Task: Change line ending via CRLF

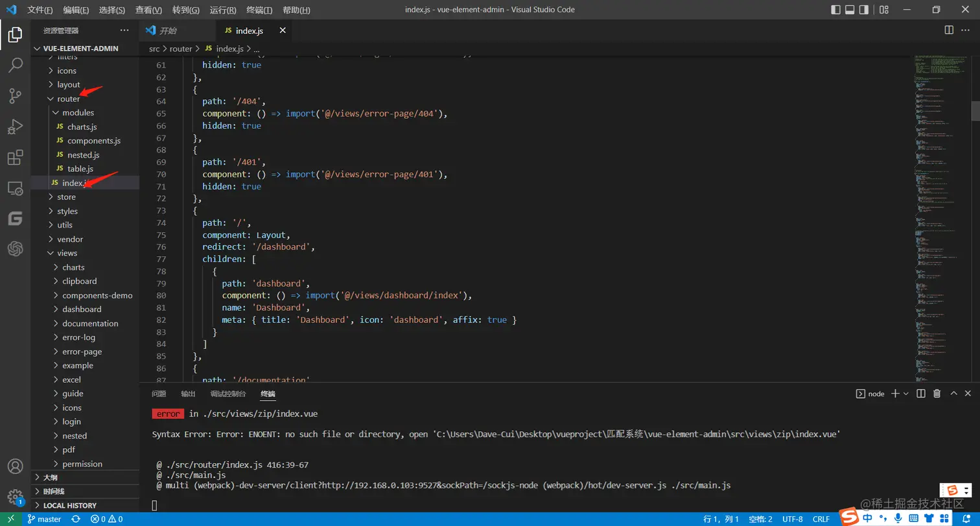Action: pos(821,519)
